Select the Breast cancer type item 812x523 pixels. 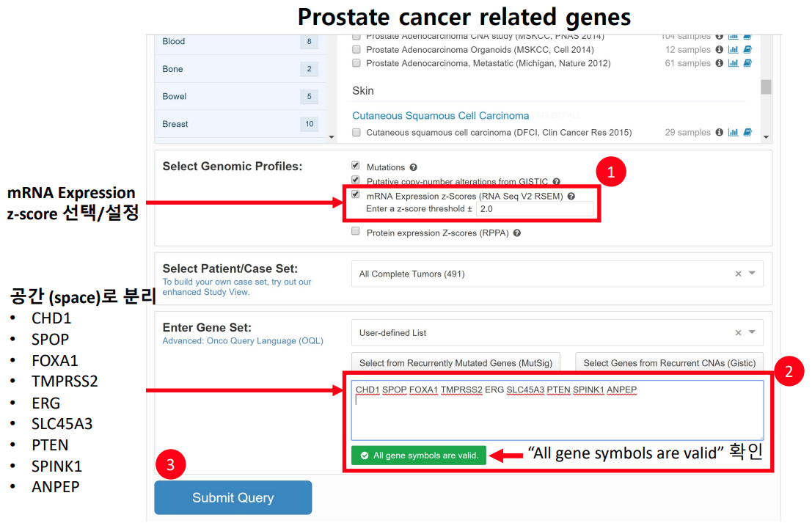[x=175, y=124]
